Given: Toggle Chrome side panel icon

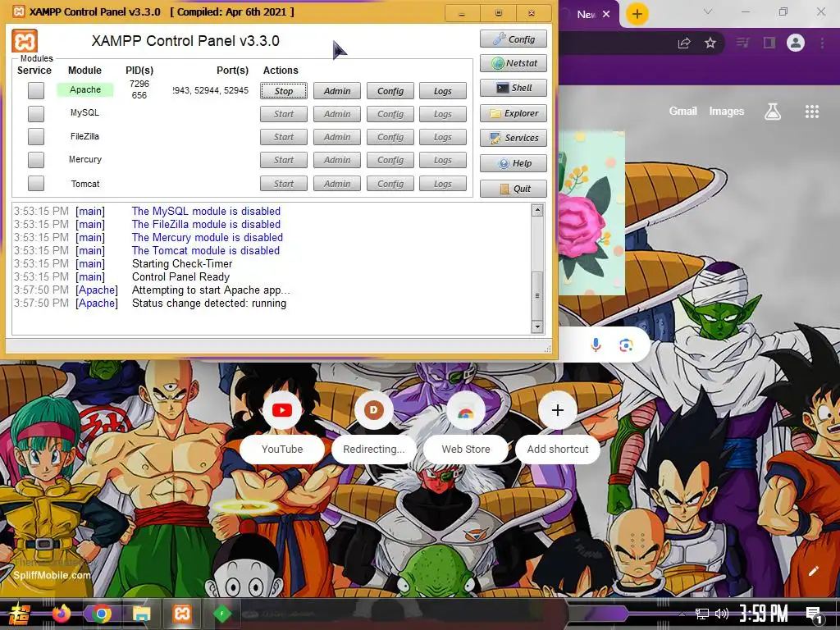Looking at the screenshot, I should (769, 43).
